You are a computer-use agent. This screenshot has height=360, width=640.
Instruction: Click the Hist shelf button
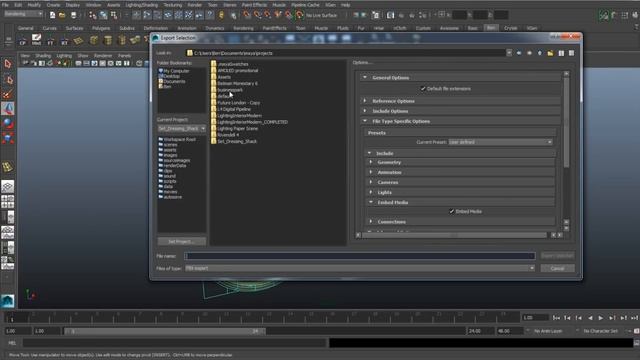36,40
